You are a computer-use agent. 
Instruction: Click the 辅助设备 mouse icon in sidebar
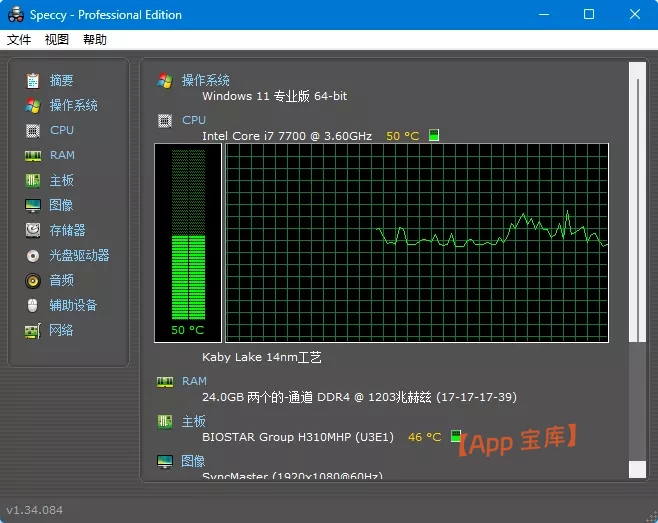click(x=33, y=306)
